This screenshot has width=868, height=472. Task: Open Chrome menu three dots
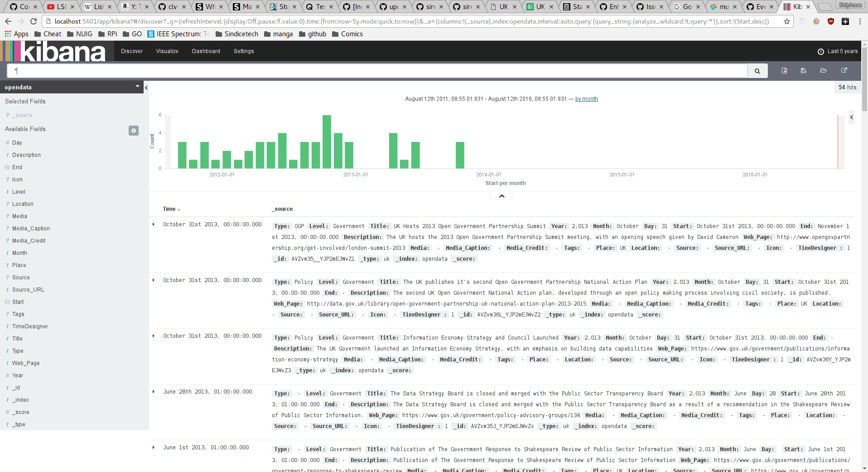(860, 21)
